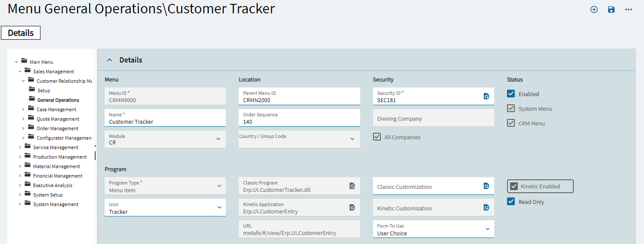
Task: Expand the Financial Management tree node
Action: point(20,176)
